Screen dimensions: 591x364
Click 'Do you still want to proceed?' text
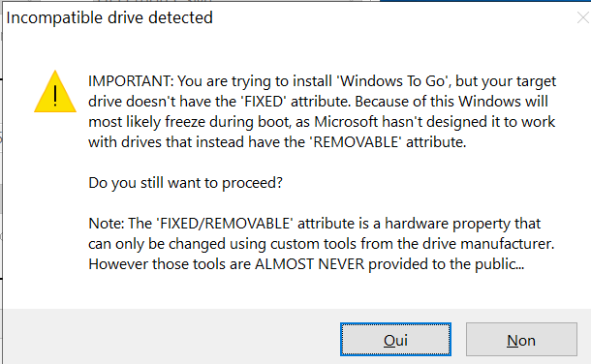185,183
